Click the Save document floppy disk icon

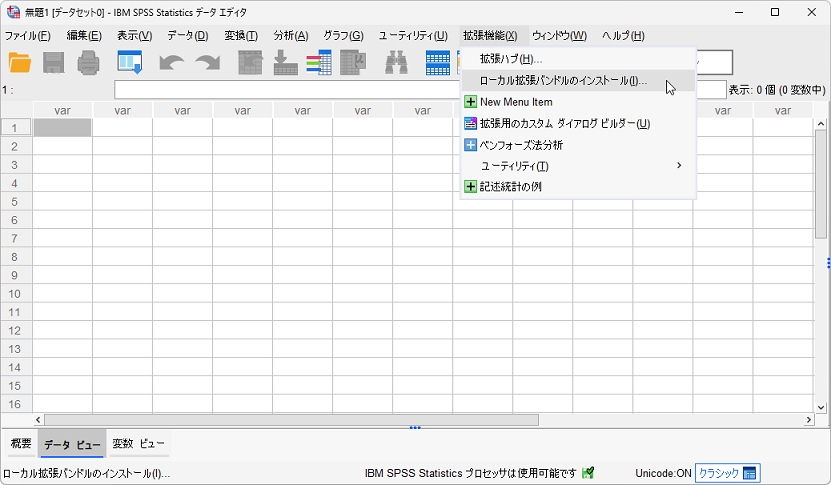pos(54,62)
